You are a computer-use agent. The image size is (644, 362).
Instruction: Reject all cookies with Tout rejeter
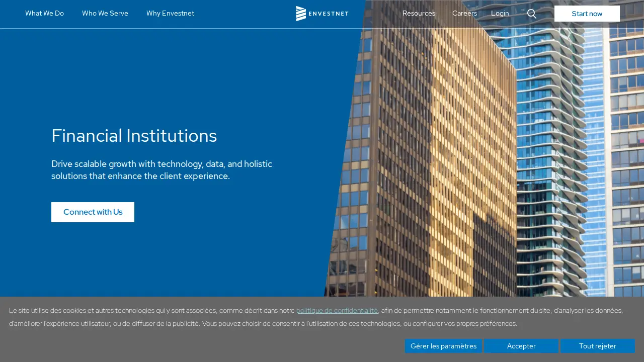click(598, 346)
